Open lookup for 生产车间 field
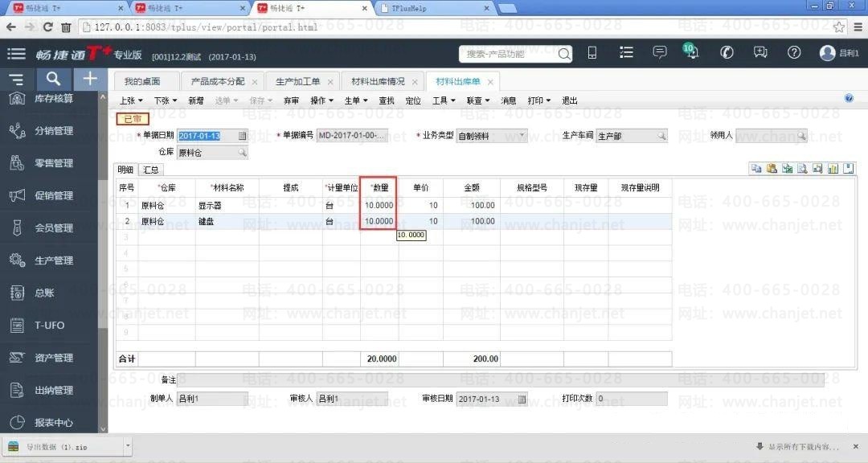This screenshot has height=463, width=868. 662,136
